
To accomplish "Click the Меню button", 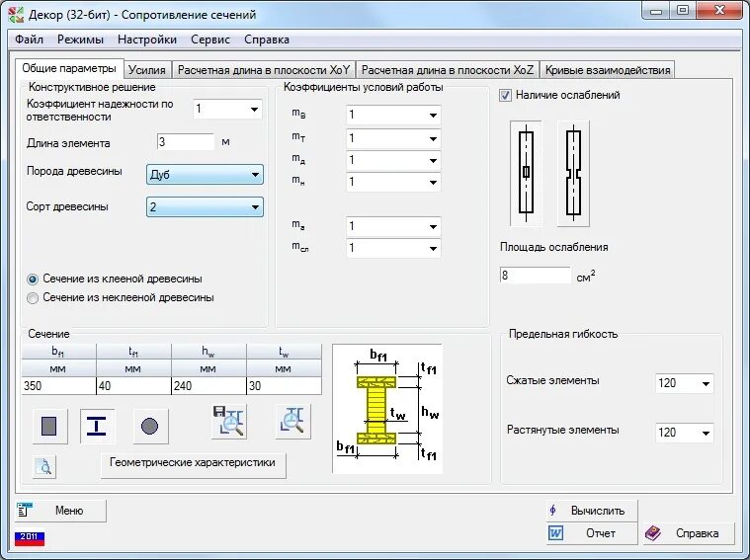I will [x=60, y=511].
